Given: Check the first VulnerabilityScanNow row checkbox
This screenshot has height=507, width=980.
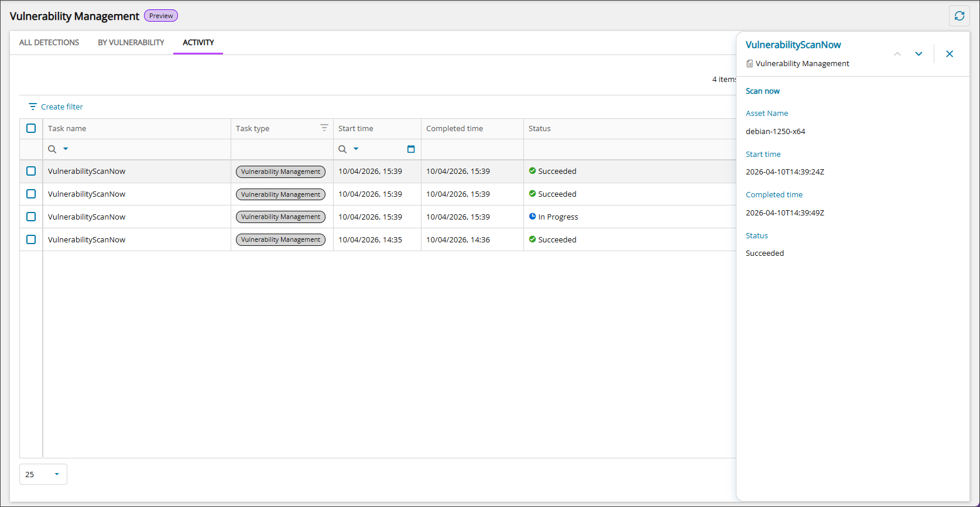Looking at the screenshot, I should pyautogui.click(x=31, y=171).
